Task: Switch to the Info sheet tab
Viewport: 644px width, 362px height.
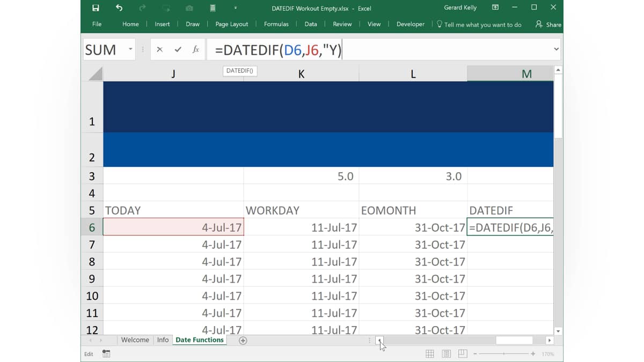Action: (x=163, y=340)
